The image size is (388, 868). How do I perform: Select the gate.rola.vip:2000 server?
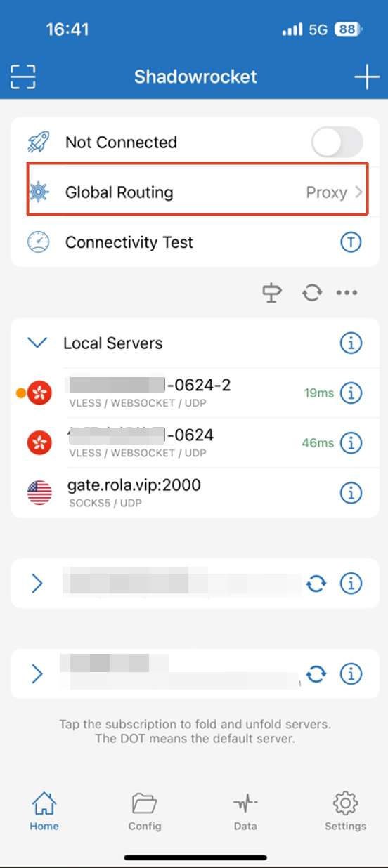[x=194, y=493]
